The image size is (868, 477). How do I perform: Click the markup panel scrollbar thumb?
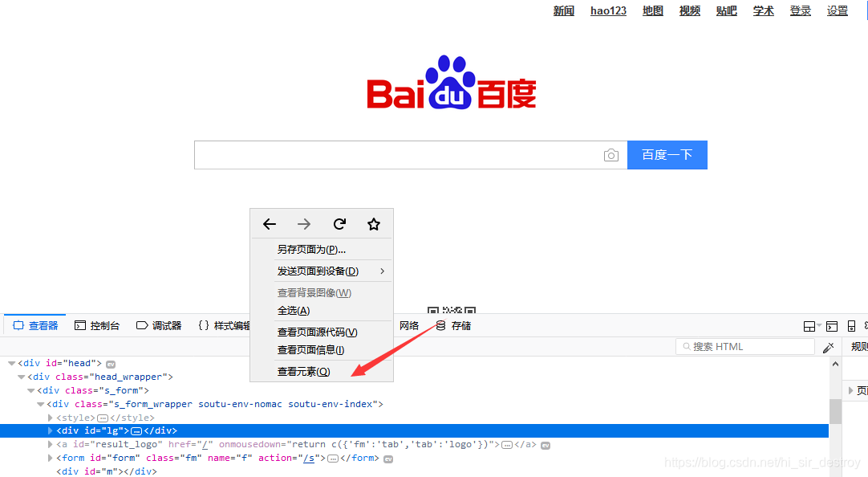pos(835,412)
